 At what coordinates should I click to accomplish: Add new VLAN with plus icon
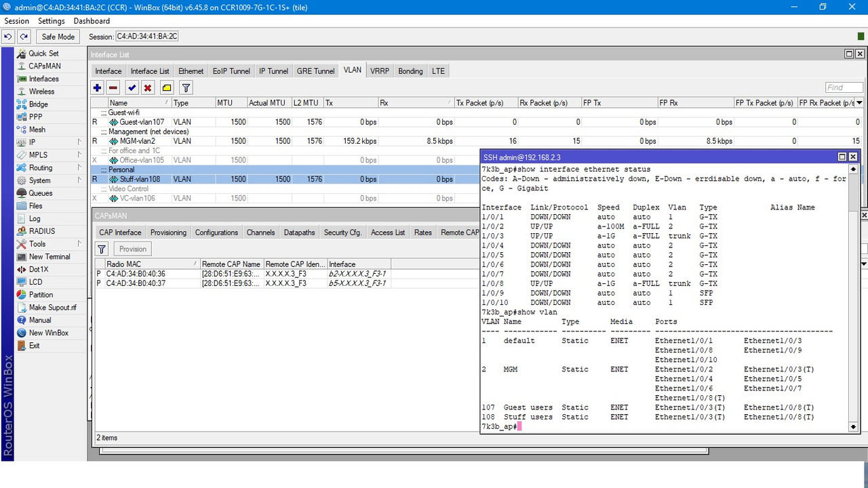97,88
